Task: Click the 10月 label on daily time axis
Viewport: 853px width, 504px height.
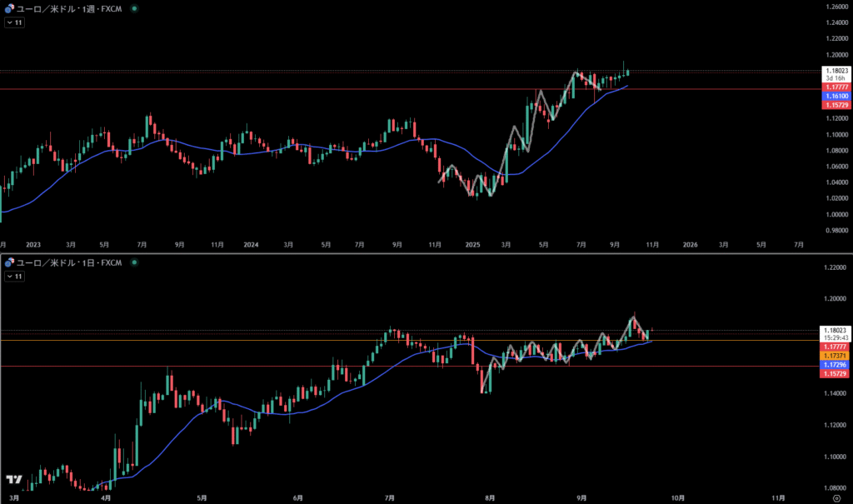Action: [x=677, y=497]
